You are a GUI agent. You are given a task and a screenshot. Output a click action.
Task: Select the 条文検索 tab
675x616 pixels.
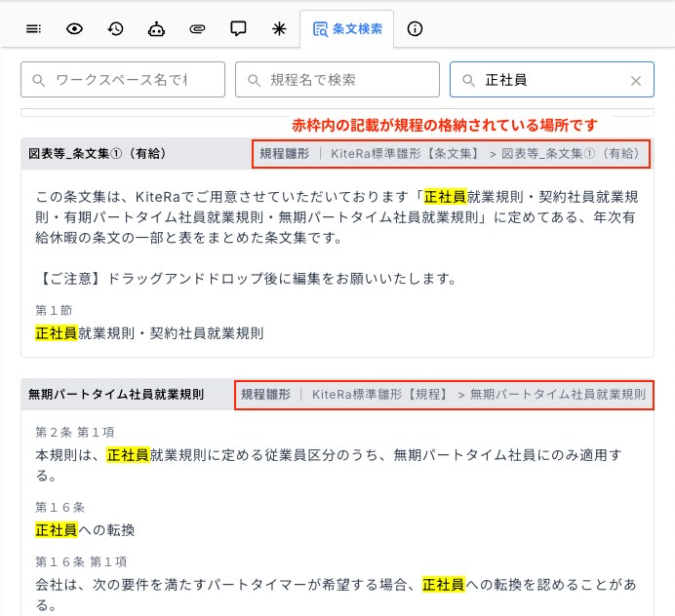click(347, 29)
